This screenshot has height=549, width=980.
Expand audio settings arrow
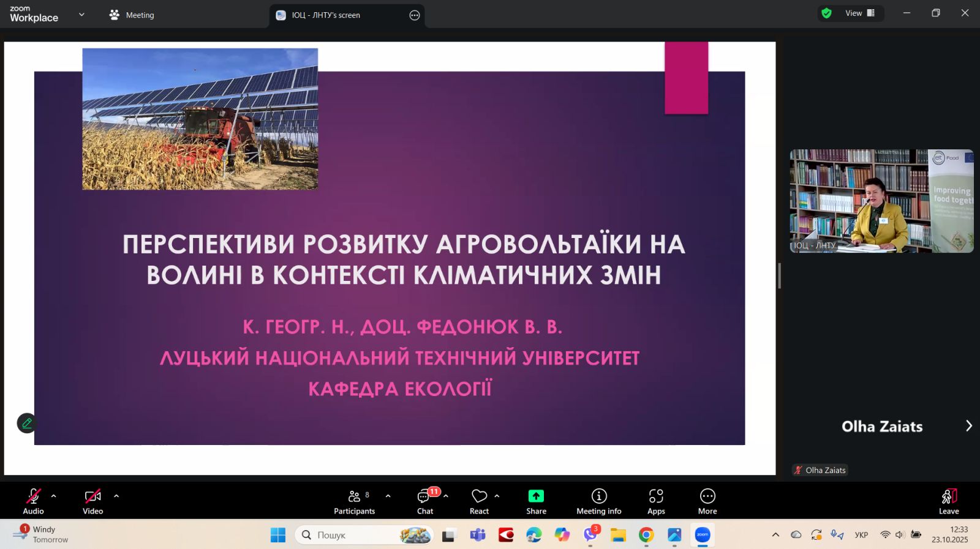tap(54, 496)
